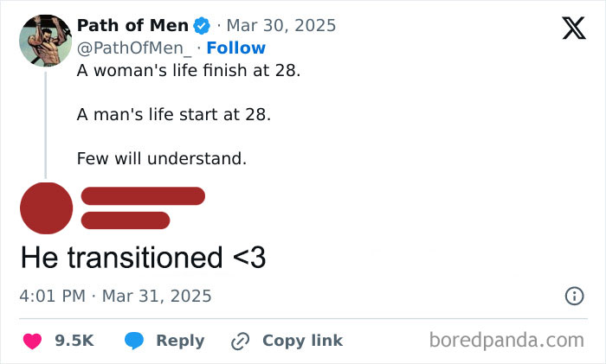Click the red redacted reply avatar
Image resolution: width=606 pixels, height=364 pixels.
coord(46,208)
